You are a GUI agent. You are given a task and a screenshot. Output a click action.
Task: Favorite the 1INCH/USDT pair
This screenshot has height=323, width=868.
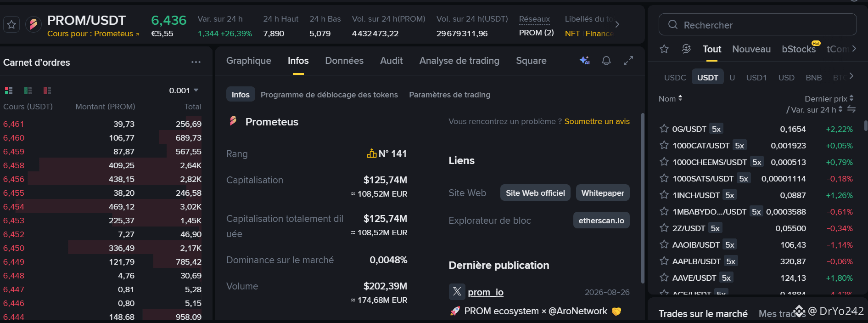click(x=664, y=195)
